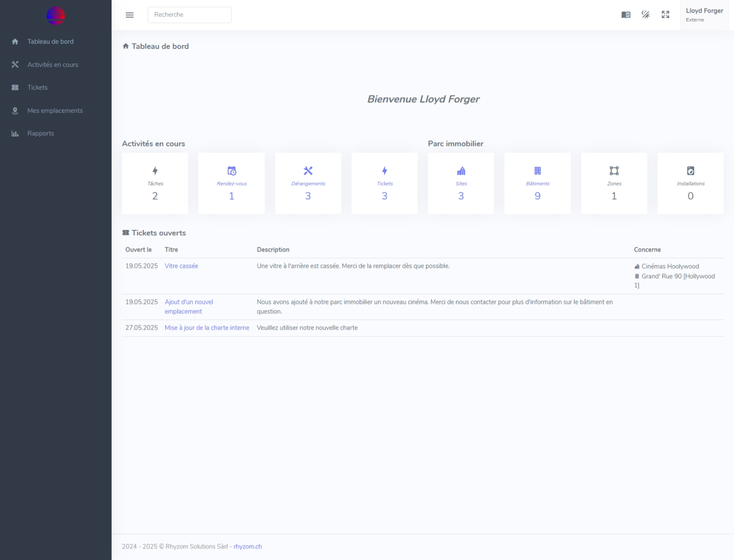Toggle fullscreen mode icon
734x560 pixels.
(666, 15)
